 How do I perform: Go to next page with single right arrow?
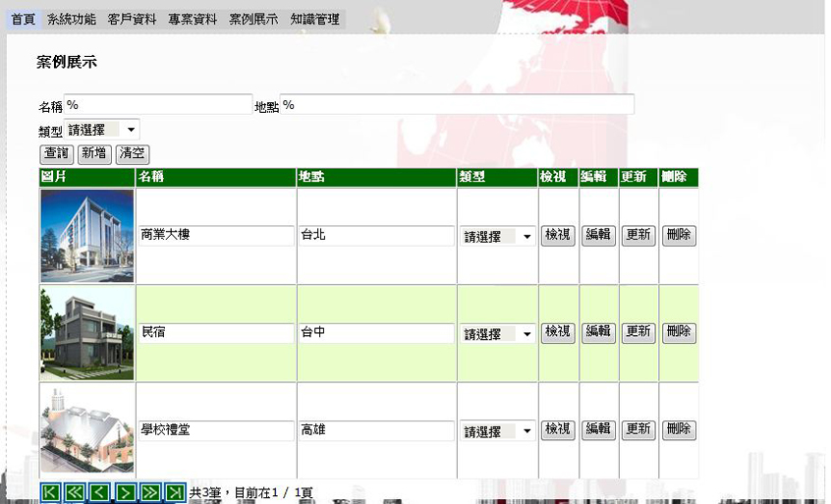point(126,492)
